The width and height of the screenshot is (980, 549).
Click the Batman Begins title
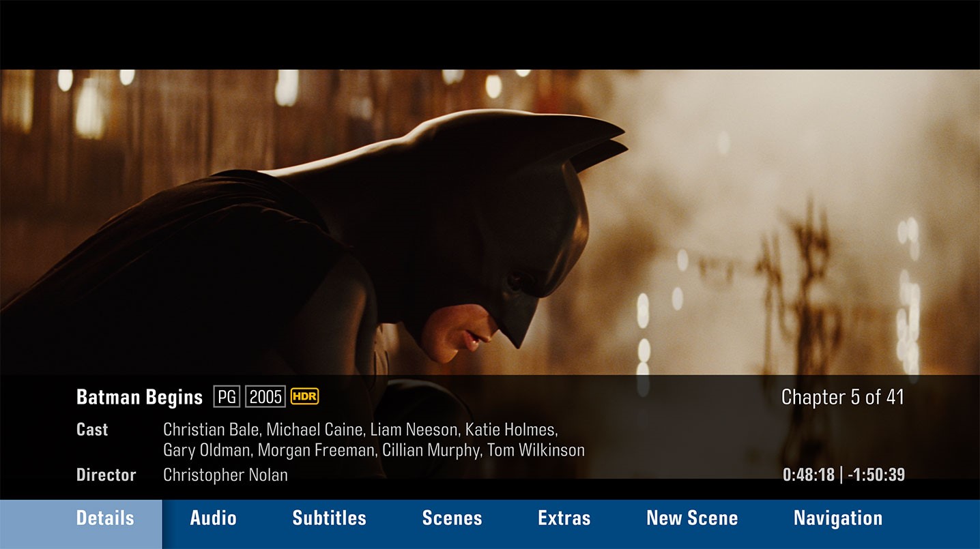point(139,397)
